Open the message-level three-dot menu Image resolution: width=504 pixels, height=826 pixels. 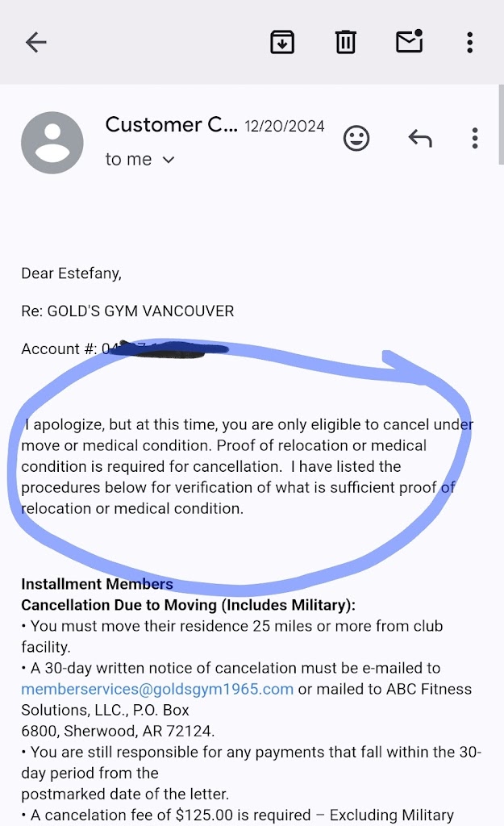tap(475, 138)
